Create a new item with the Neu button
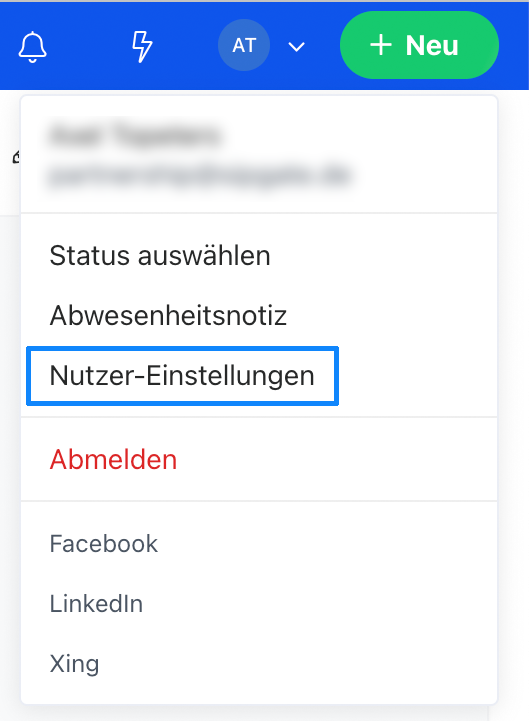This screenshot has height=721, width=529. click(419, 45)
